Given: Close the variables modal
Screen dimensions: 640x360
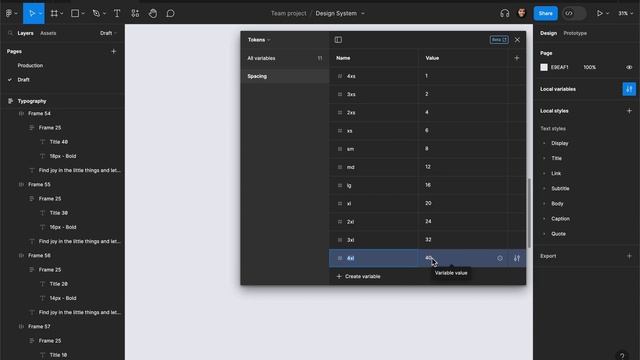Looking at the screenshot, I should tap(517, 40).
